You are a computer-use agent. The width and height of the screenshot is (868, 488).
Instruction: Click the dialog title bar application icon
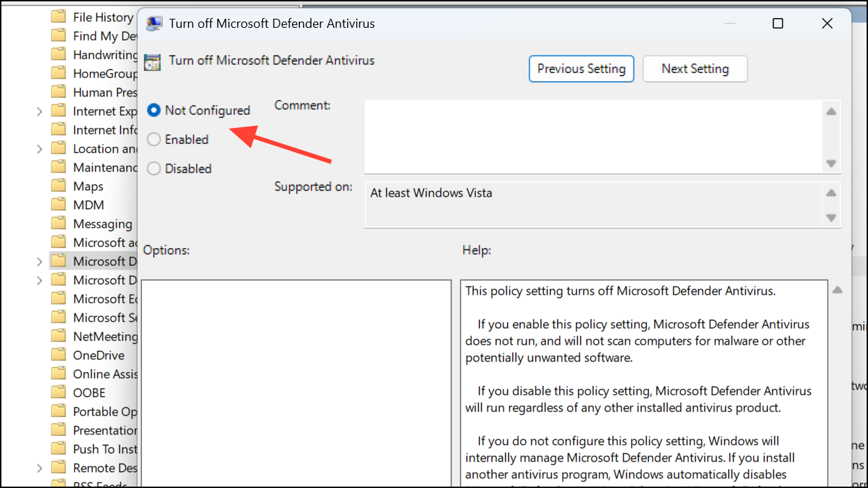(154, 23)
